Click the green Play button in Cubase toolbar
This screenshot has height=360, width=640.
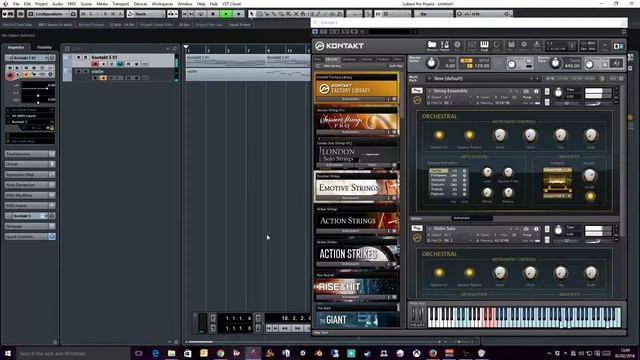pyautogui.click(x=226, y=14)
